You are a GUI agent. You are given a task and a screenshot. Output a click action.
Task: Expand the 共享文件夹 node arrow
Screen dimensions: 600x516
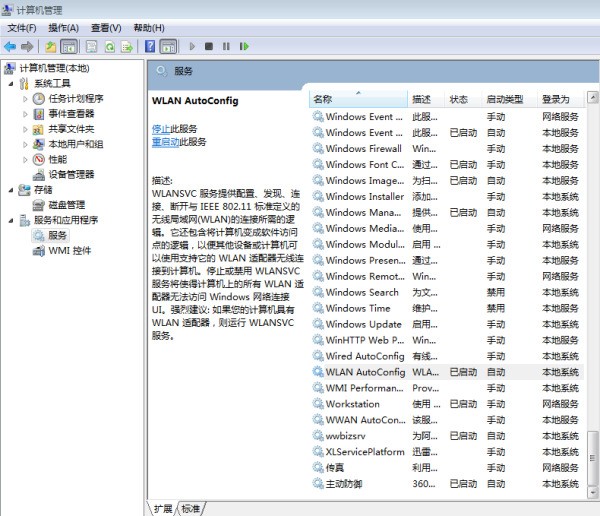click(x=25, y=129)
